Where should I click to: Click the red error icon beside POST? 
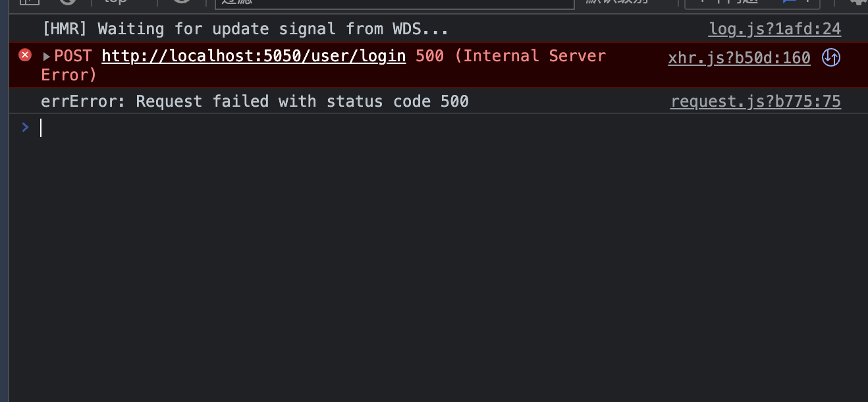point(25,55)
